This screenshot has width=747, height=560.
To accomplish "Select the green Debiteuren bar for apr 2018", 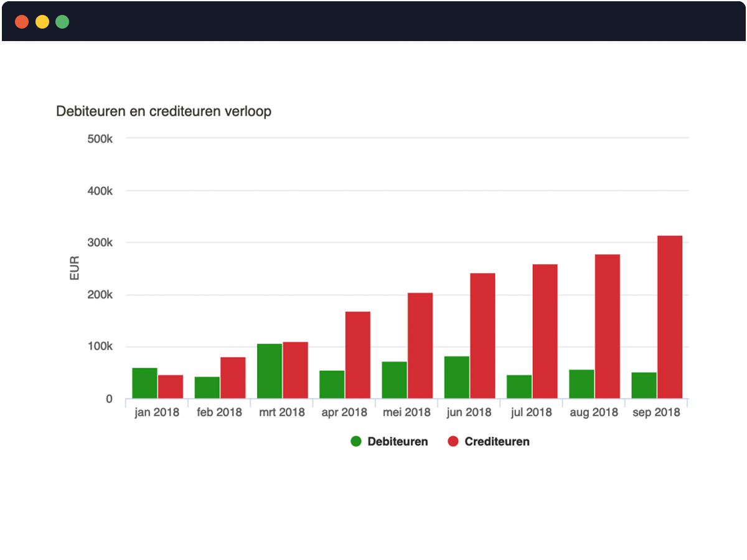I will (332, 385).
